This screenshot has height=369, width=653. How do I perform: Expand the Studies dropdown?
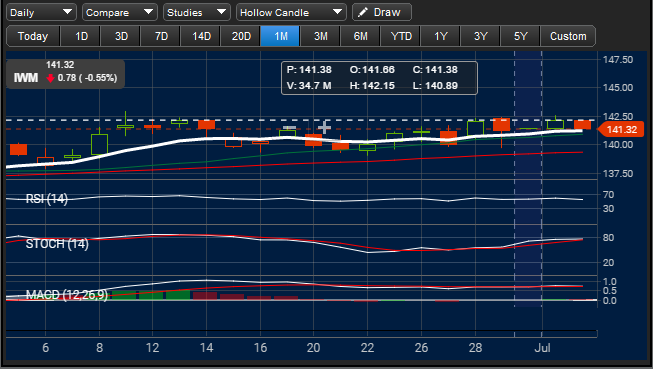pyautogui.click(x=197, y=12)
